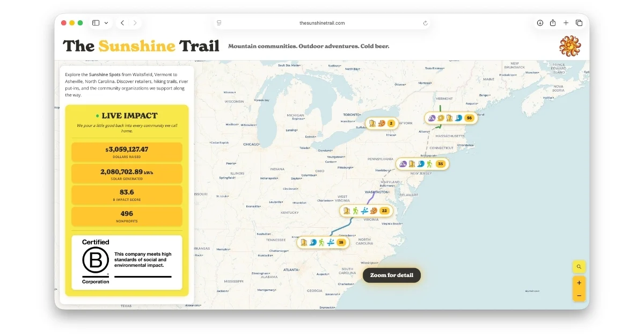This screenshot has width=644, height=336.
Task: Open the 35 count badge near New Jersey
Action: click(x=441, y=163)
